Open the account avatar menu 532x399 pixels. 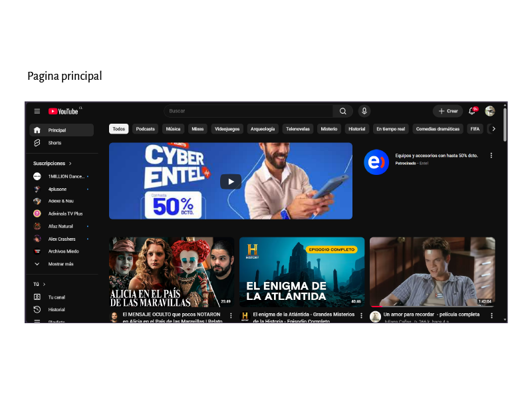pyautogui.click(x=489, y=111)
